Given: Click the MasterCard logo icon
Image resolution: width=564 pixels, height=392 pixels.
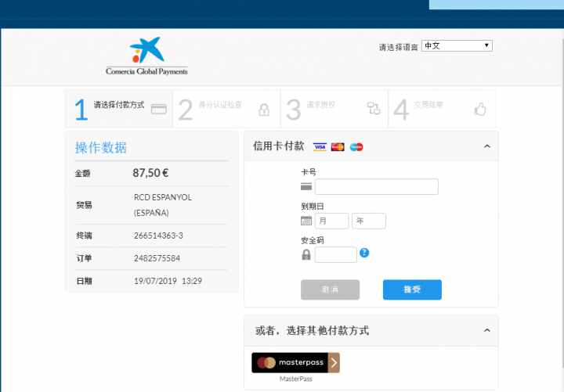Looking at the screenshot, I should click(338, 147).
